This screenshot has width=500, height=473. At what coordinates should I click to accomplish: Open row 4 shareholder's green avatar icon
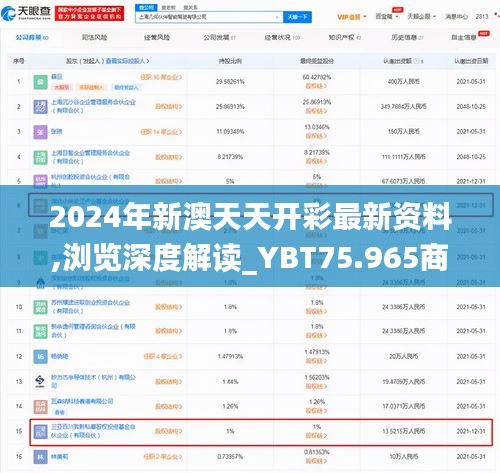pos(40,157)
